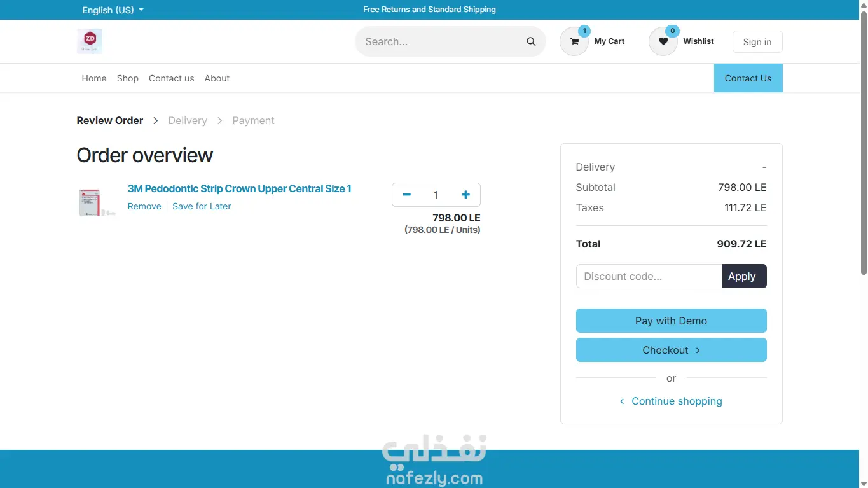Click the blue Contact Us button
The width and height of the screenshot is (868, 488).
coord(748,78)
